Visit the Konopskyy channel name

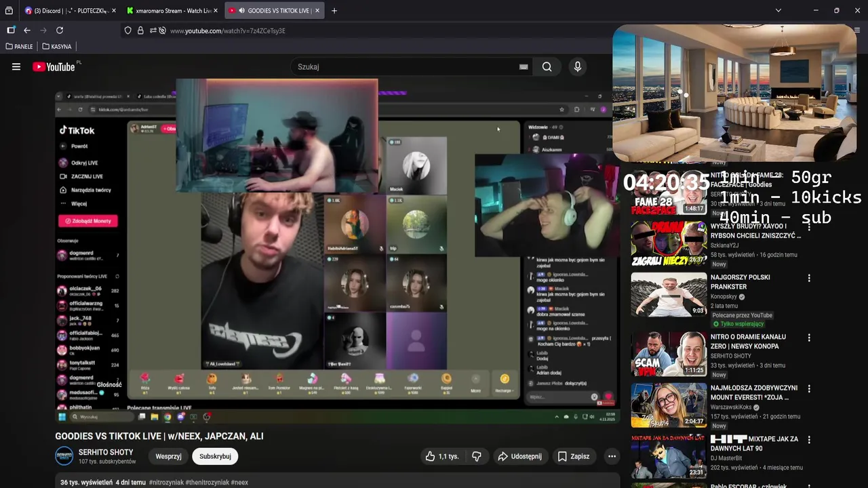coord(724,297)
